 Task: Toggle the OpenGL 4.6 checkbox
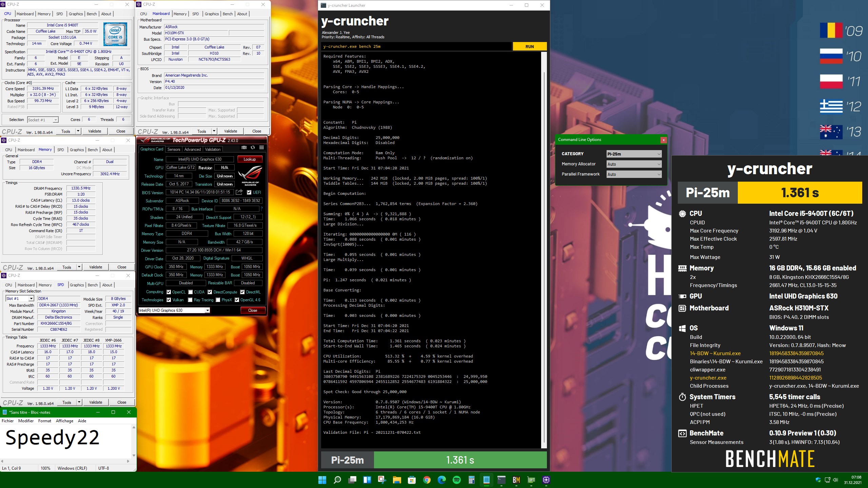(237, 300)
